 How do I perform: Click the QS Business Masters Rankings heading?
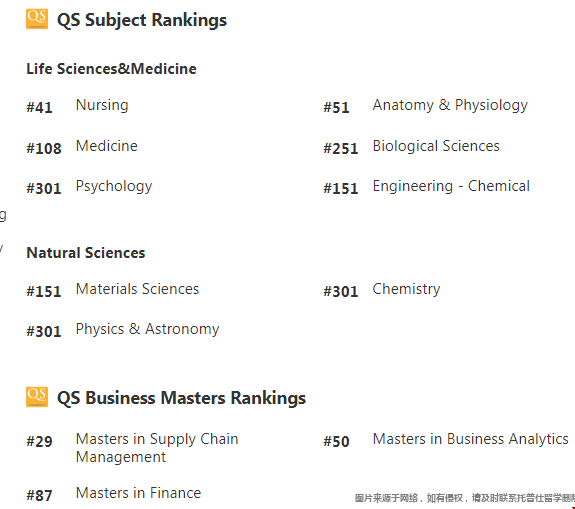[x=181, y=398]
